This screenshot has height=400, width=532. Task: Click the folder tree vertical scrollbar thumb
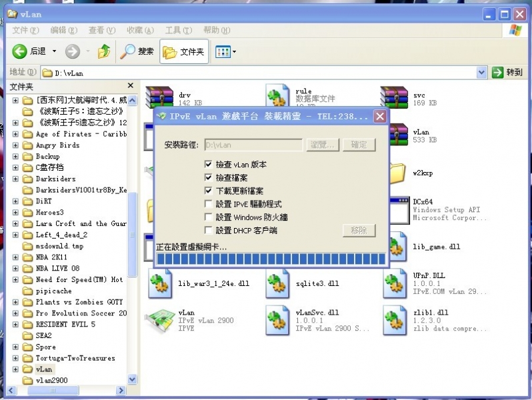pos(132,235)
